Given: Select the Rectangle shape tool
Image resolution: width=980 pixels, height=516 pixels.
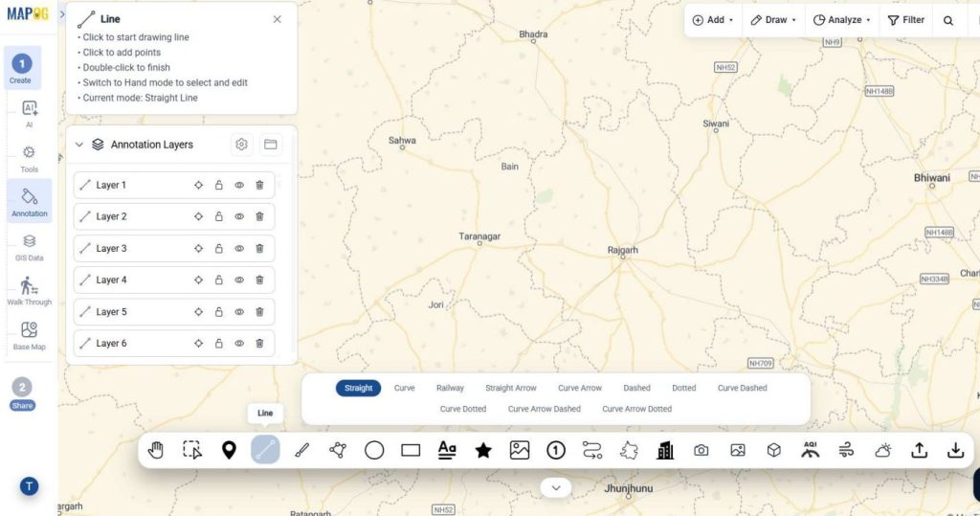Looking at the screenshot, I should click(x=411, y=450).
